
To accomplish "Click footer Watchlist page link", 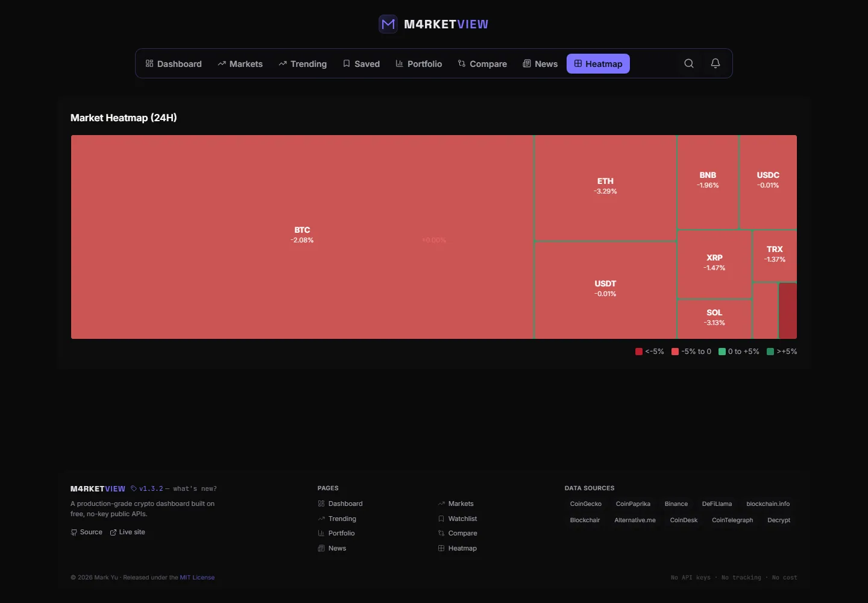I will tap(458, 519).
